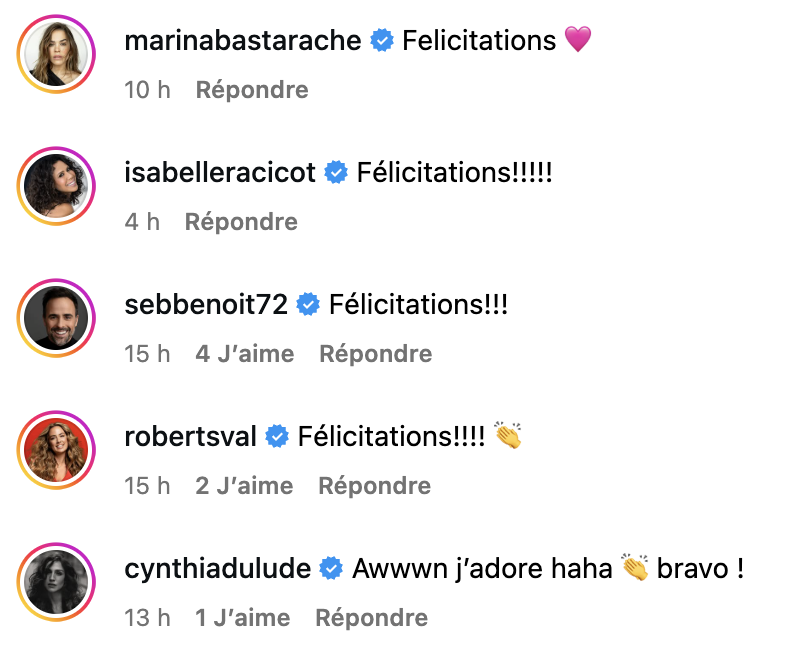
Task: Click the sebbenoit72 username link
Action: click(206, 304)
